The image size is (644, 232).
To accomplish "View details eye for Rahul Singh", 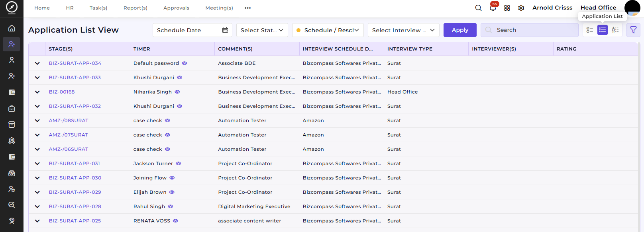I will 171,207.
